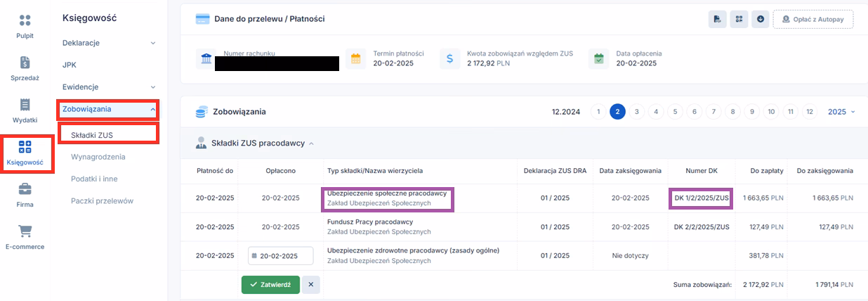This screenshot has width=868, height=301.
Task: Select month 9 in the pager
Action: click(751, 112)
